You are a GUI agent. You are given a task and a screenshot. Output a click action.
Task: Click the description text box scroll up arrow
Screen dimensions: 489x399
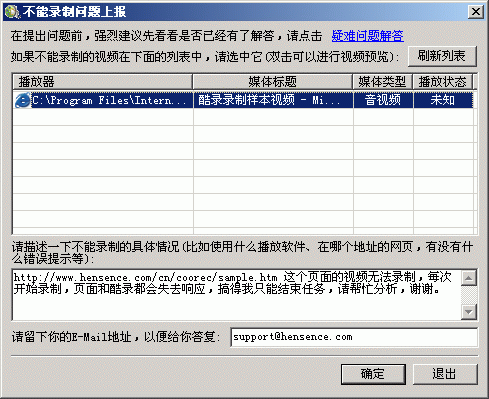pos(469,278)
